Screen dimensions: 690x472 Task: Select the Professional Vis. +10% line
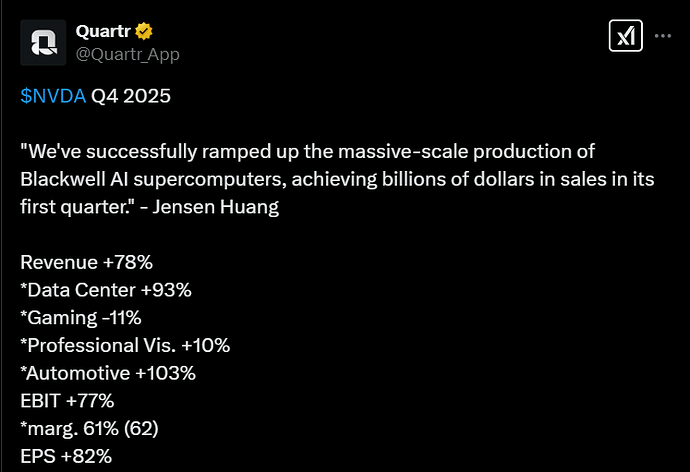tap(125, 345)
